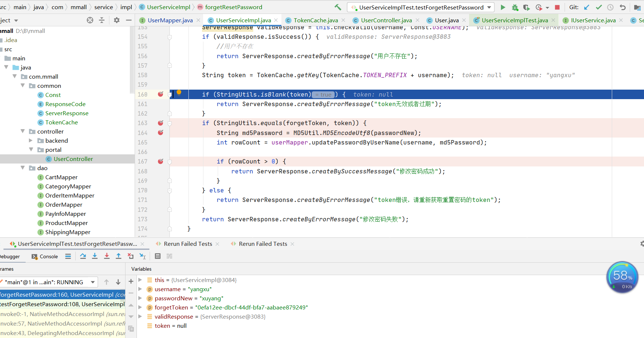Step Out in the debugger toolbar

[x=119, y=256]
